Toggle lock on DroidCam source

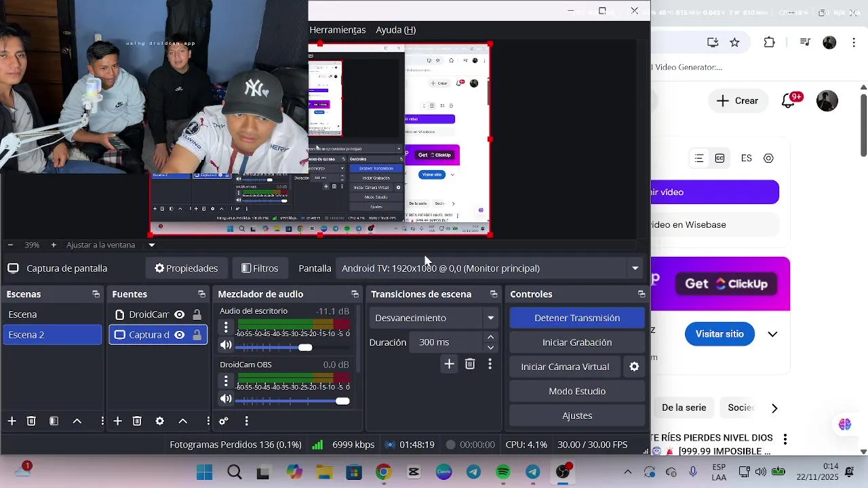[x=197, y=314]
